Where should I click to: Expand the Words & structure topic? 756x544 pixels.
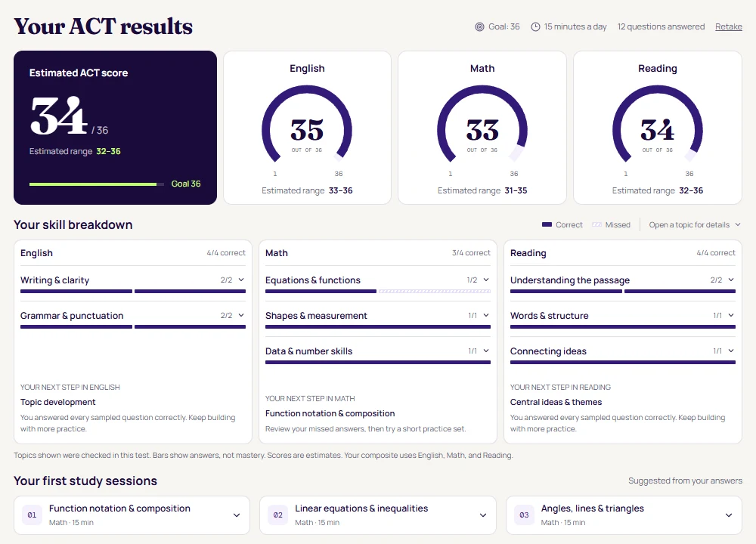click(731, 315)
